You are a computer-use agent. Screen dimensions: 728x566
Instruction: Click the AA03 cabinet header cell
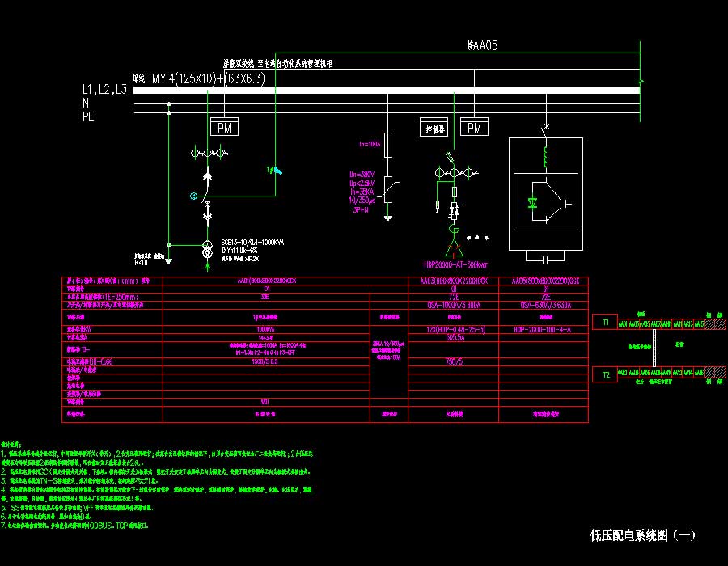click(x=454, y=281)
